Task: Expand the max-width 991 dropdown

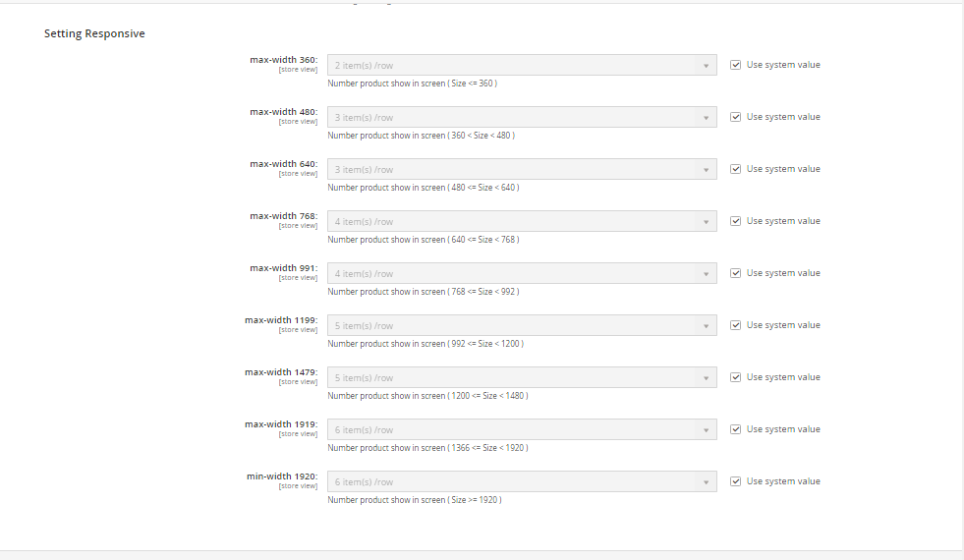Action: (522, 273)
